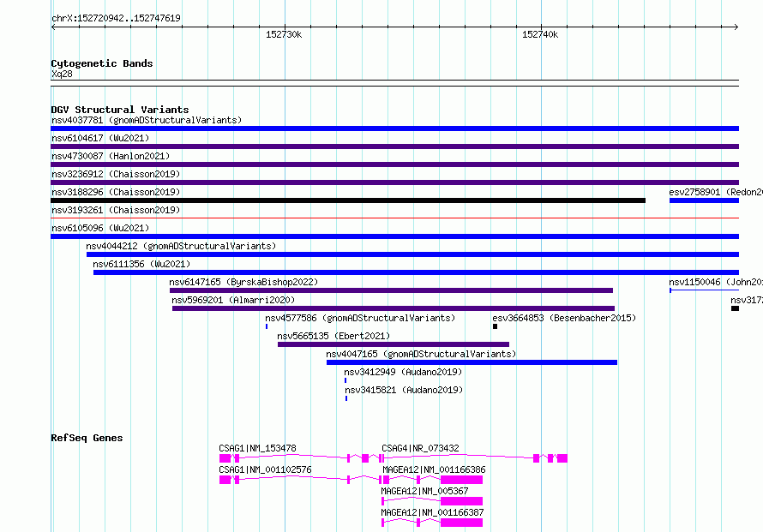Click the purple nsv6104617 variant bar
Viewport: 763px width, 532px height.
click(x=394, y=146)
